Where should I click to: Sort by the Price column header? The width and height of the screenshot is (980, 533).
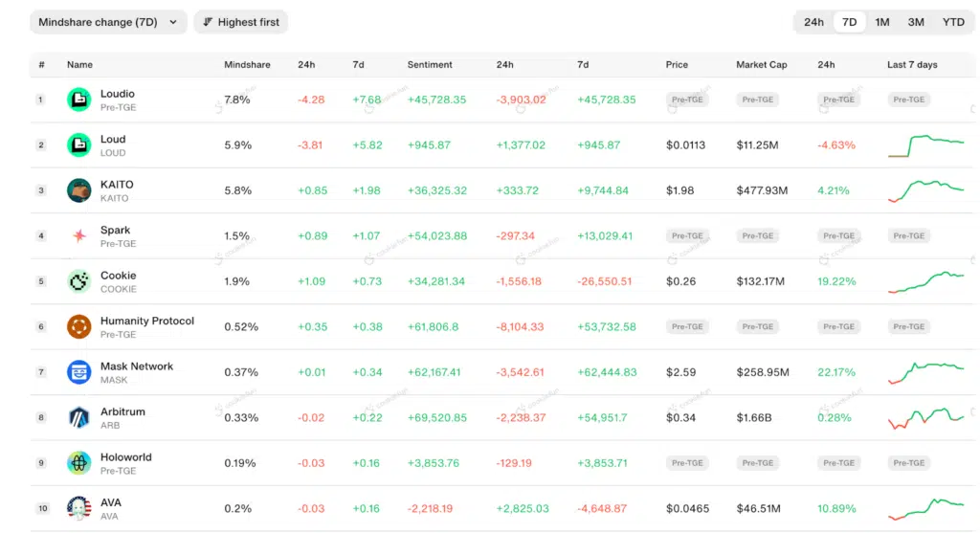pyautogui.click(x=677, y=64)
